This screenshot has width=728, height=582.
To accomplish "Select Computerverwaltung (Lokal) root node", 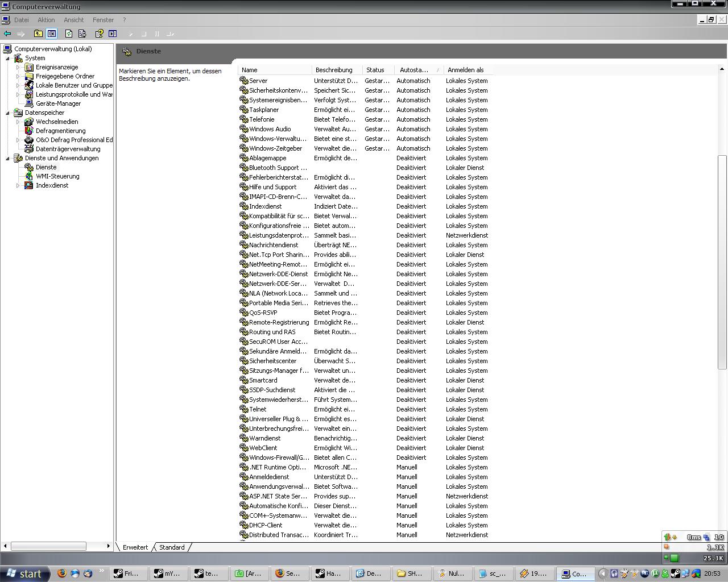I will tap(53, 49).
